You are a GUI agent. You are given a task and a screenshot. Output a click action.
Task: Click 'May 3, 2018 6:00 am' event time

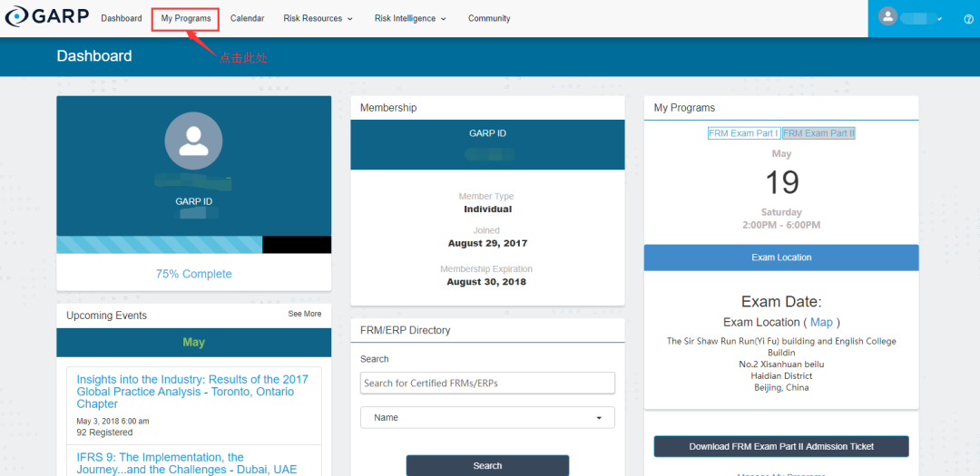pyautogui.click(x=113, y=421)
